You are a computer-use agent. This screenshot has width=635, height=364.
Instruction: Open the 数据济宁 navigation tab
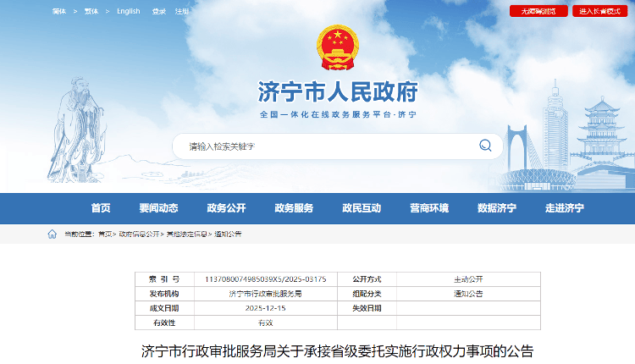tap(497, 208)
